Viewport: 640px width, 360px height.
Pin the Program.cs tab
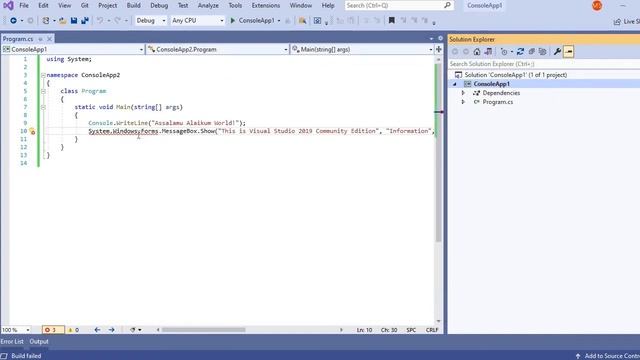[x=40, y=39]
